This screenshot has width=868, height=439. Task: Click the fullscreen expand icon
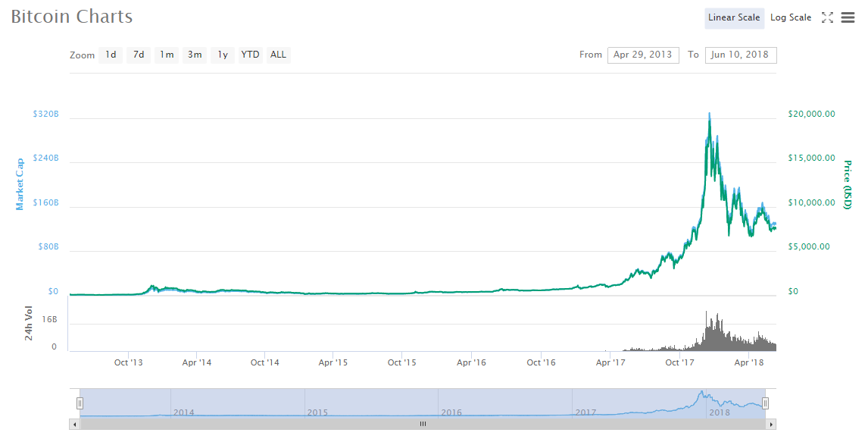827,17
